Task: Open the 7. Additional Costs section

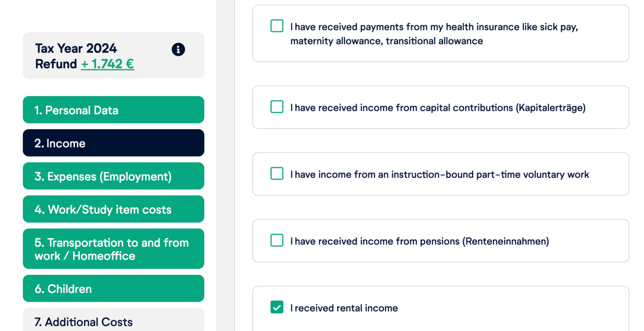Action: click(113, 322)
